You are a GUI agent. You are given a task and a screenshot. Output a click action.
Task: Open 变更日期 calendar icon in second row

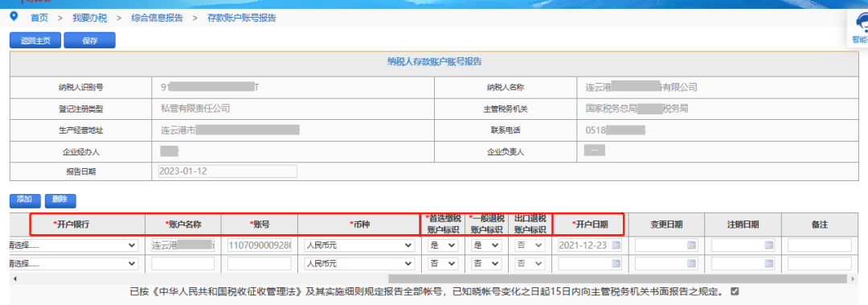click(x=691, y=264)
